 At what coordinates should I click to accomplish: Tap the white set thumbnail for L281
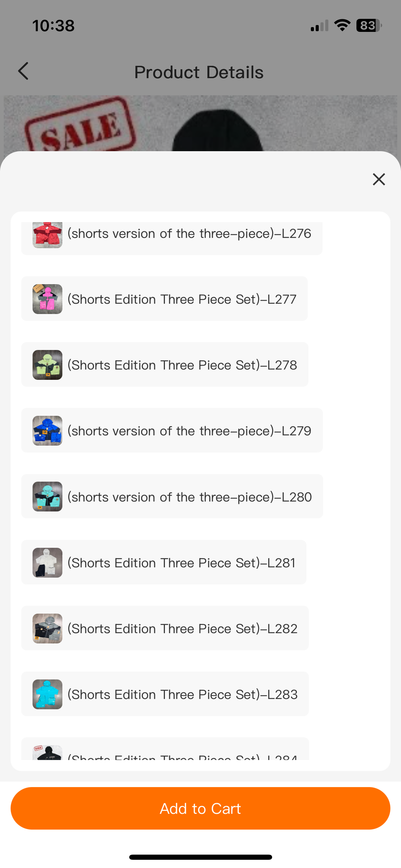47,563
